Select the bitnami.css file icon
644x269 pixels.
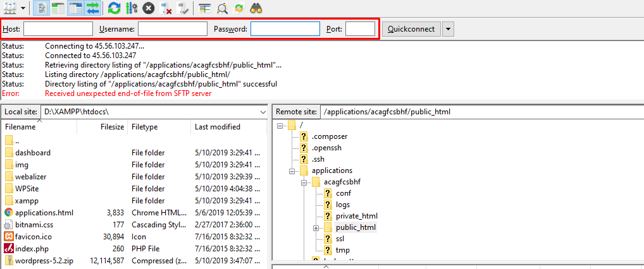click(9, 225)
